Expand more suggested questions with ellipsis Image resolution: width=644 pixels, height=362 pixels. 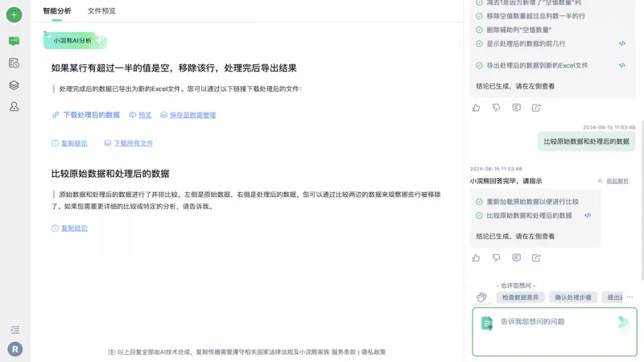click(x=630, y=297)
